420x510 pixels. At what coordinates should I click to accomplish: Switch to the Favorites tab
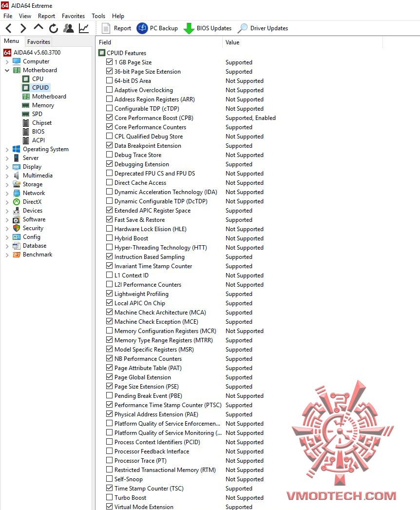click(x=38, y=41)
